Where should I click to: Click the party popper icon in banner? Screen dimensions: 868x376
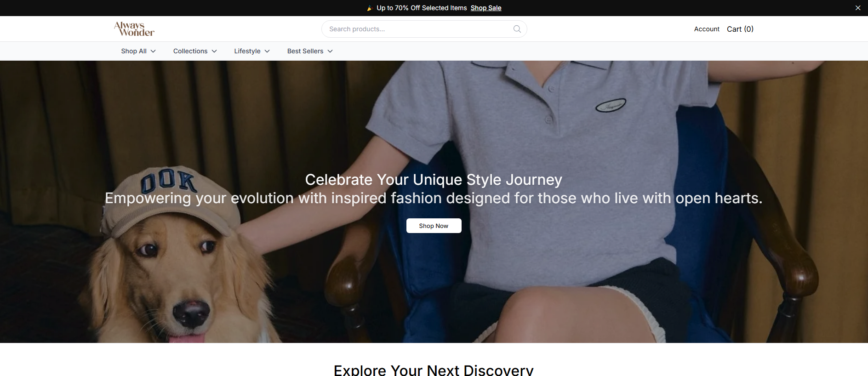tap(369, 8)
